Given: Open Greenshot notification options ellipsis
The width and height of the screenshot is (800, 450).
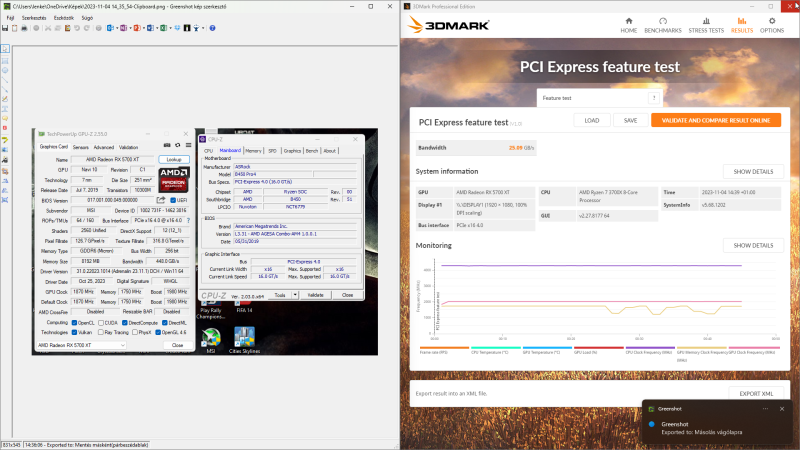Looking at the screenshot, I should coord(765,409).
